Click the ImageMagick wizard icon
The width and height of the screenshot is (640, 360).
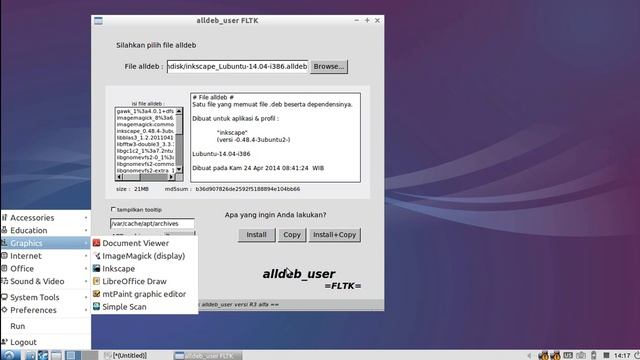96,256
